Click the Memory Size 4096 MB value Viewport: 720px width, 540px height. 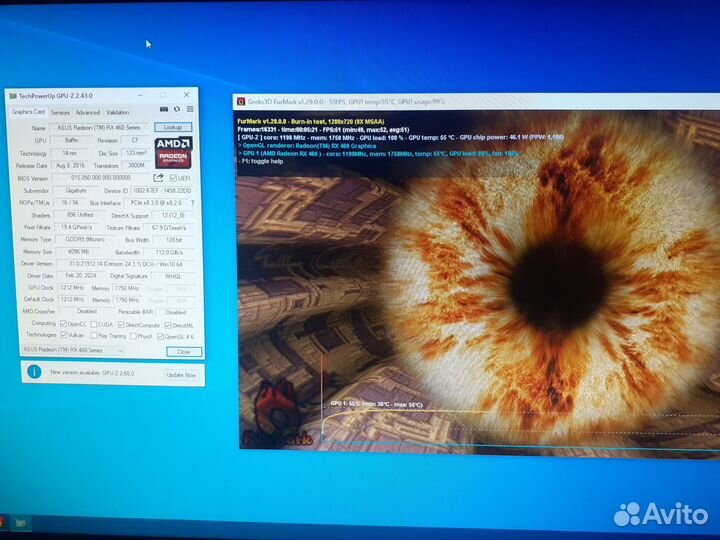coord(78,252)
